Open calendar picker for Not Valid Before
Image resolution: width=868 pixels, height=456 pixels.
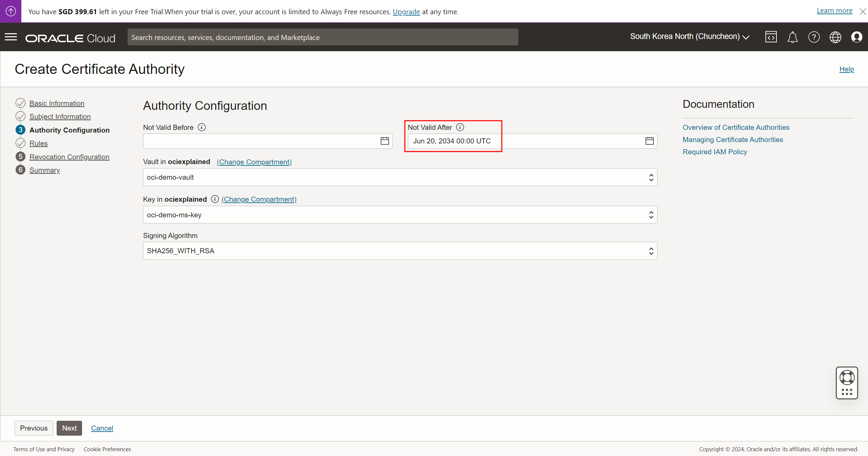point(384,141)
